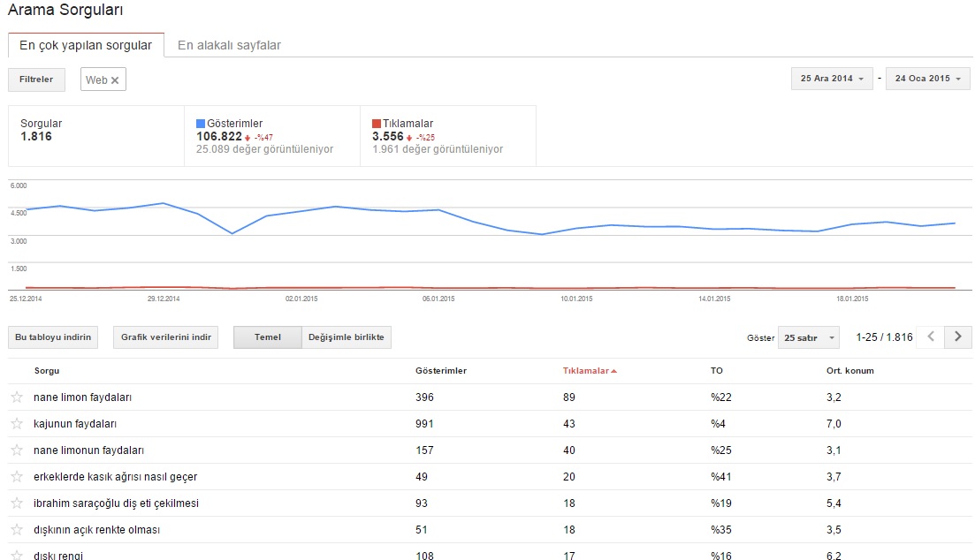Screen dimensions: 975x560
Task: Star the 'nane limonun faydaları' query
Action: pyautogui.click(x=17, y=450)
